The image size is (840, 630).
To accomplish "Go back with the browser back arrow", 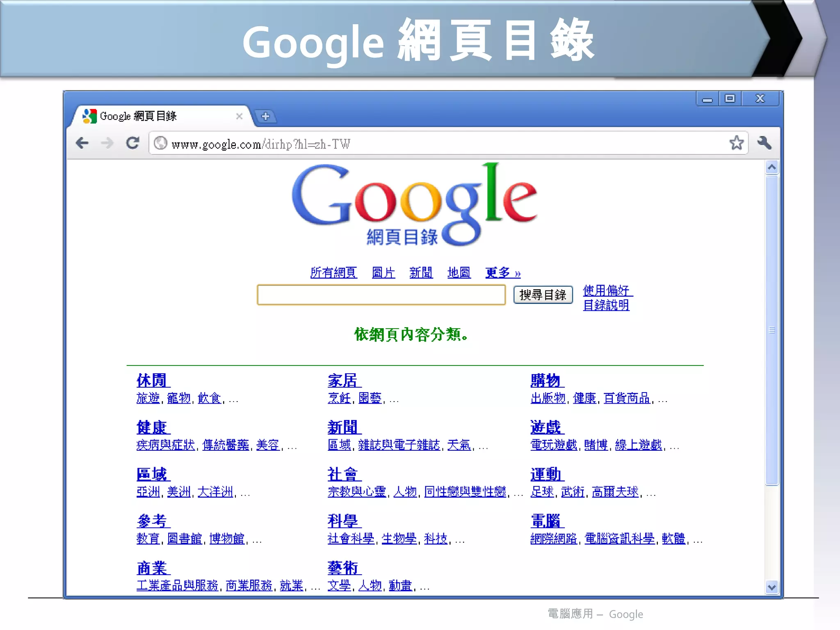I will tap(82, 143).
